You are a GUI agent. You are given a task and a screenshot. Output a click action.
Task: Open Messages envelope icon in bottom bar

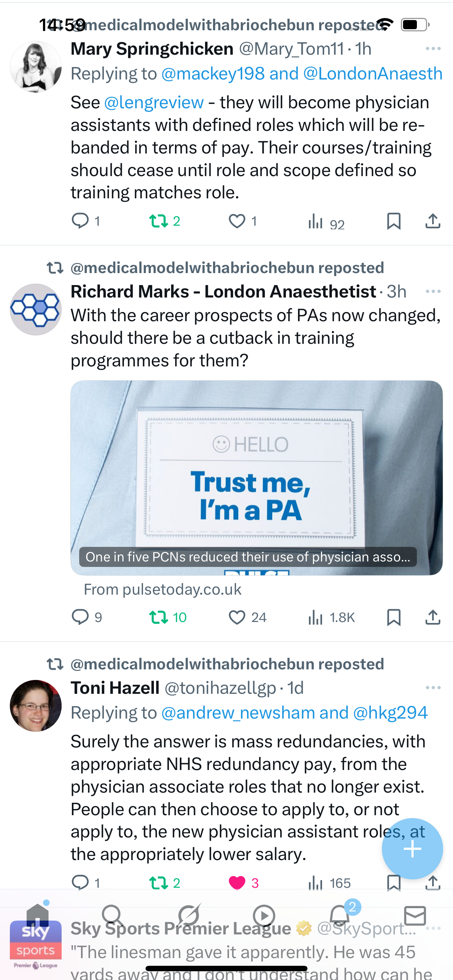(415, 915)
